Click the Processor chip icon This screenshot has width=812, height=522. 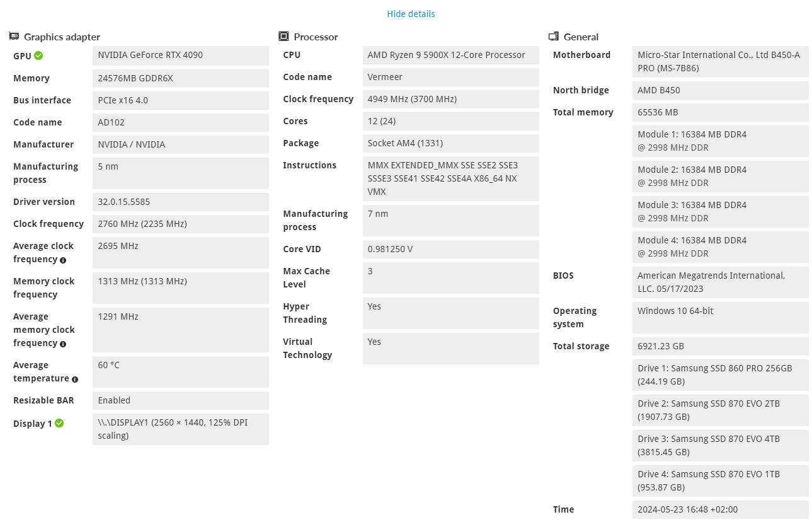283,37
